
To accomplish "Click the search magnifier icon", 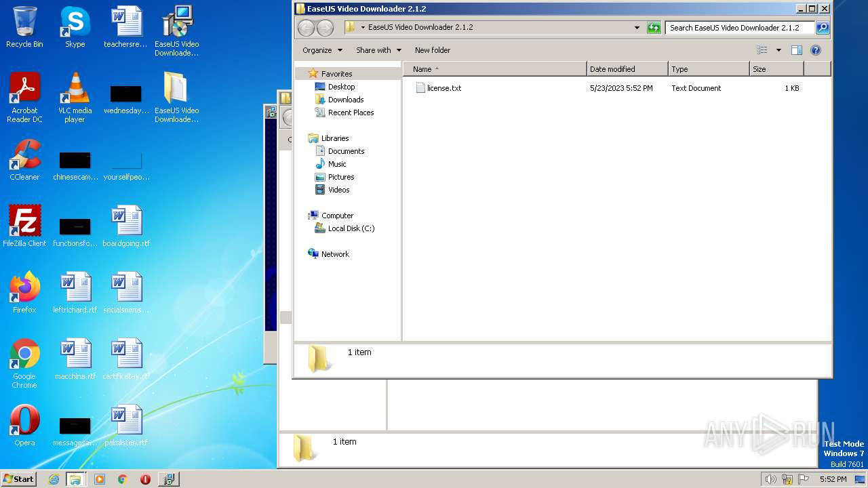I will (823, 28).
